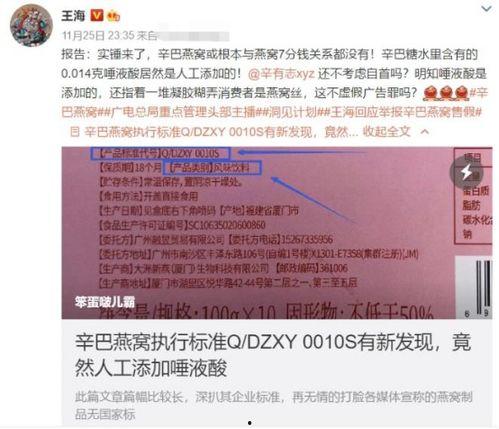Click the up arrow beside 收起全文
Viewport: 499px width, 429px height.
[425, 132]
